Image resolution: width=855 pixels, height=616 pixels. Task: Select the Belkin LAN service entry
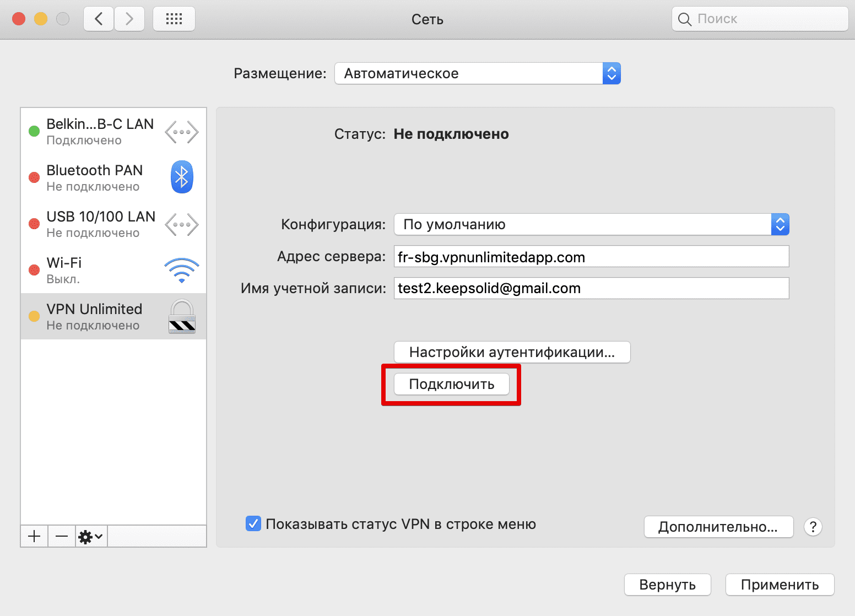[x=100, y=131]
